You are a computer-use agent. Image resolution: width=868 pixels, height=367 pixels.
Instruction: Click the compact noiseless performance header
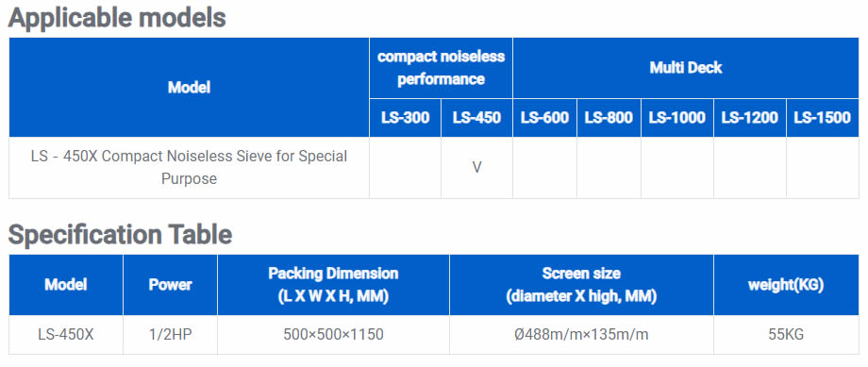(x=441, y=68)
